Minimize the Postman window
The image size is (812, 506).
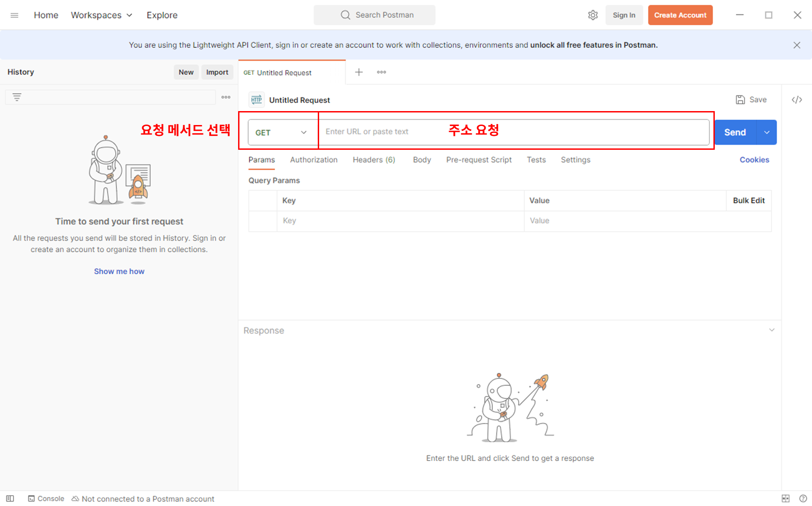[740, 15]
